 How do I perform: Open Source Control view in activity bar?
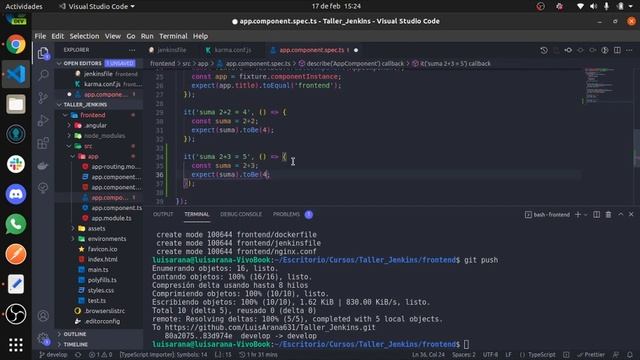[43, 98]
